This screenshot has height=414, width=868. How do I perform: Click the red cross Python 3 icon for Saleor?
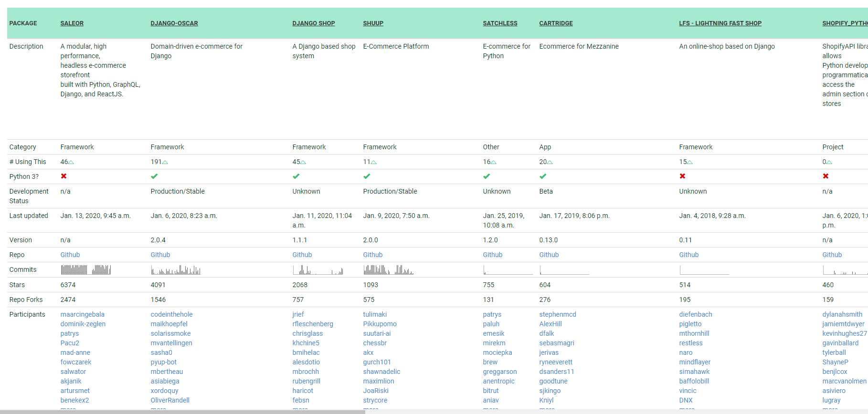[x=64, y=176]
